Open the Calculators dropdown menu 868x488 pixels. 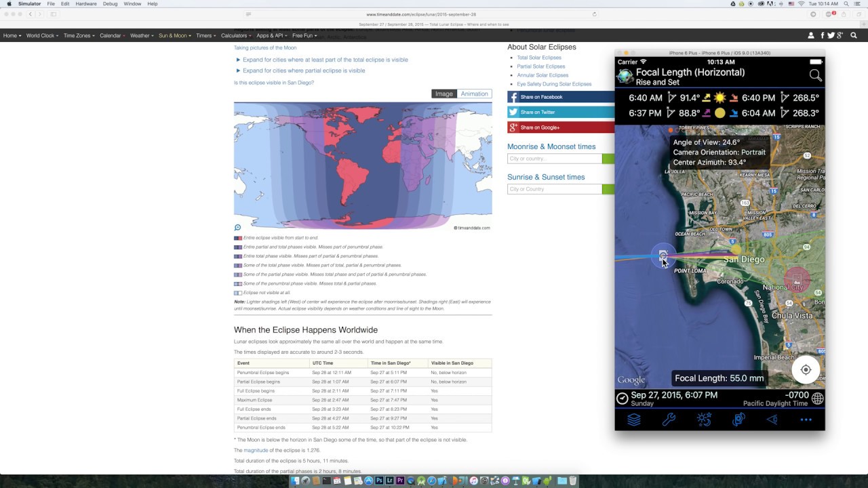(236, 35)
